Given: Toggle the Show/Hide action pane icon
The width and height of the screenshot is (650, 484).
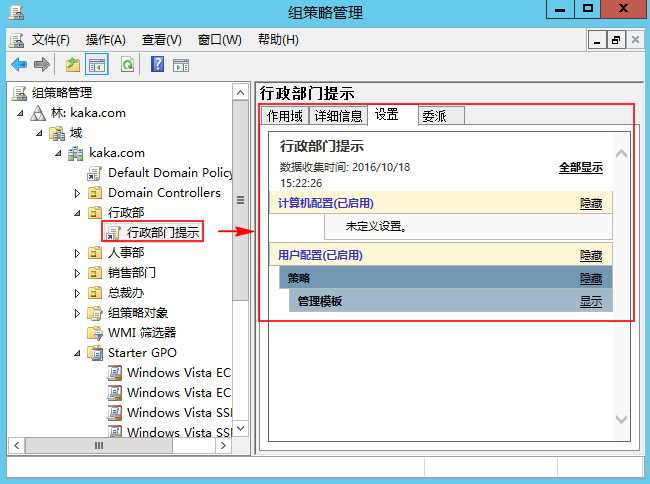Looking at the screenshot, I should (181, 65).
